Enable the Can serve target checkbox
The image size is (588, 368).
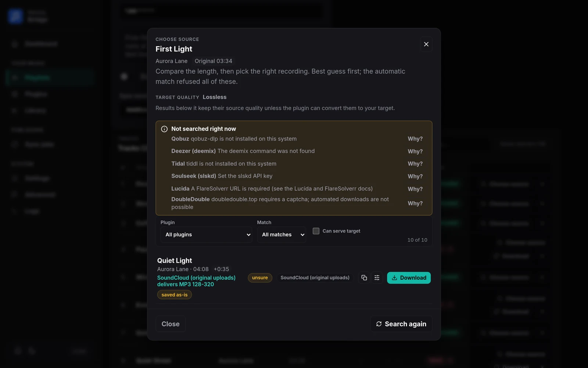point(316,231)
